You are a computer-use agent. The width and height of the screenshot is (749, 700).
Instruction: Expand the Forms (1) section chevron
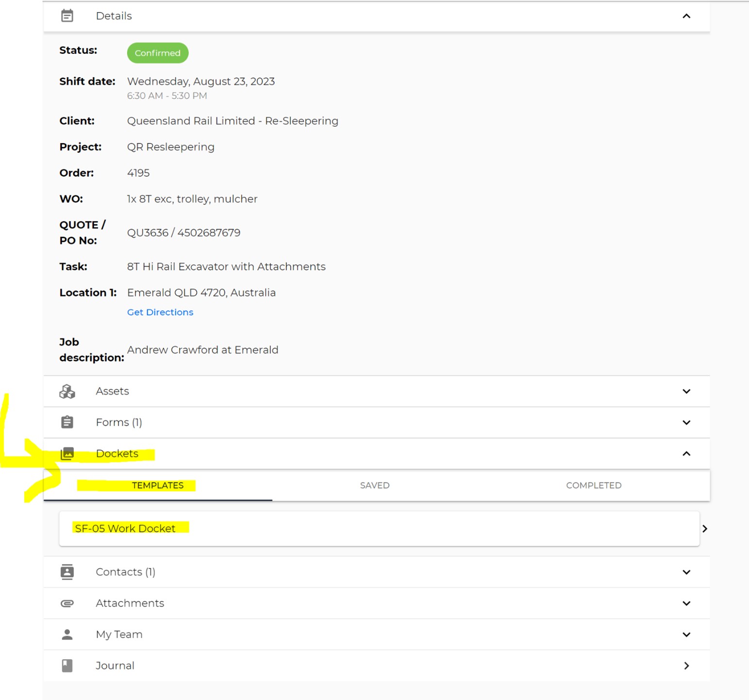pos(686,422)
